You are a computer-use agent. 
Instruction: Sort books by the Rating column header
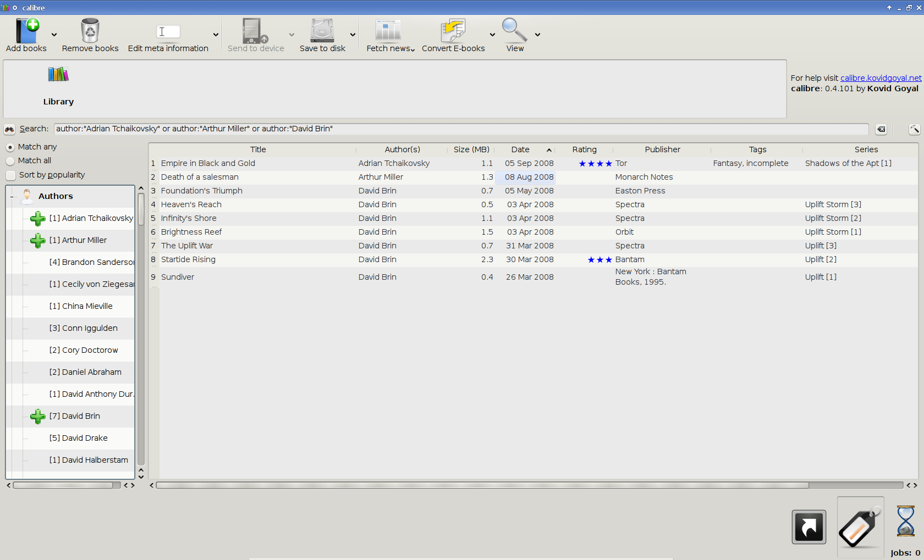pos(584,149)
